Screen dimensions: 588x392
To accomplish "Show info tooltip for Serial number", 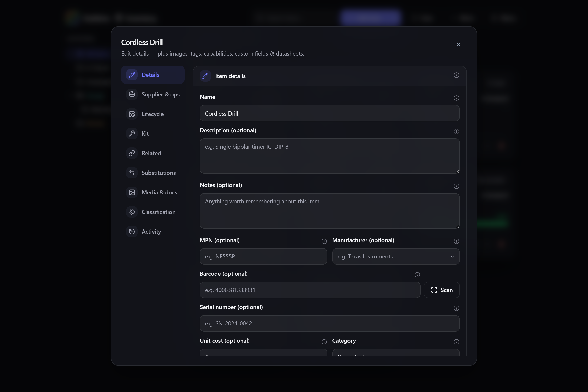I will click(x=456, y=308).
